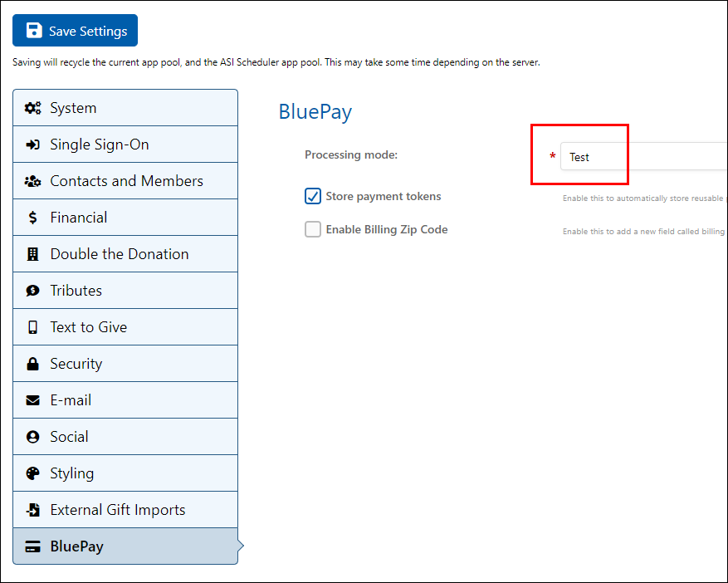Open the Processing mode dropdown showing Test
The image size is (728, 583).
[643, 156]
